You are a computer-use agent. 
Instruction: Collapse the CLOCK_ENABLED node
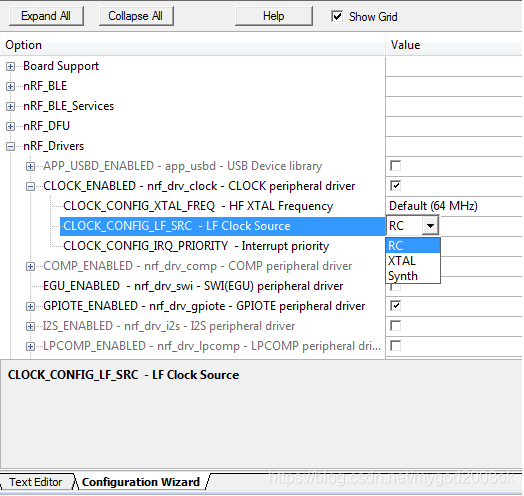pyautogui.click(x=30, y=187)
